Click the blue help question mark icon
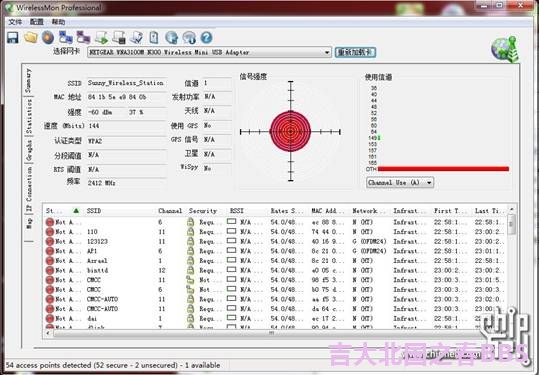Image resolution: width=539 pixels, height=375 pixels. (x=206, y=37)
